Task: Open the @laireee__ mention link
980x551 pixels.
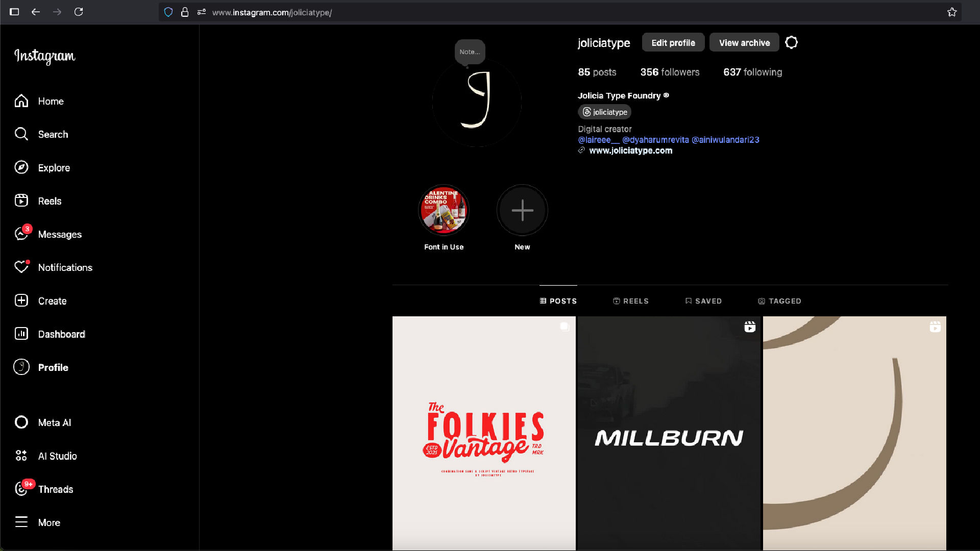Action: click(x=599, y=140)
